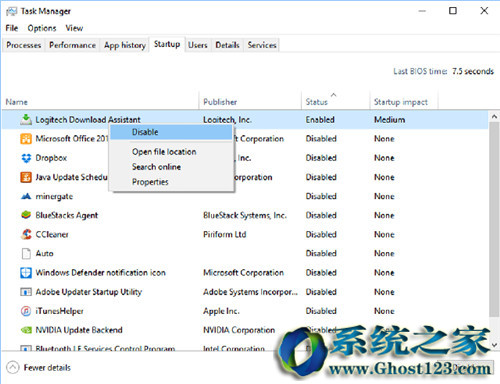The image size is (500, 384).
Task: Choose Open file location in context menu
Action: tap(171, 152)
